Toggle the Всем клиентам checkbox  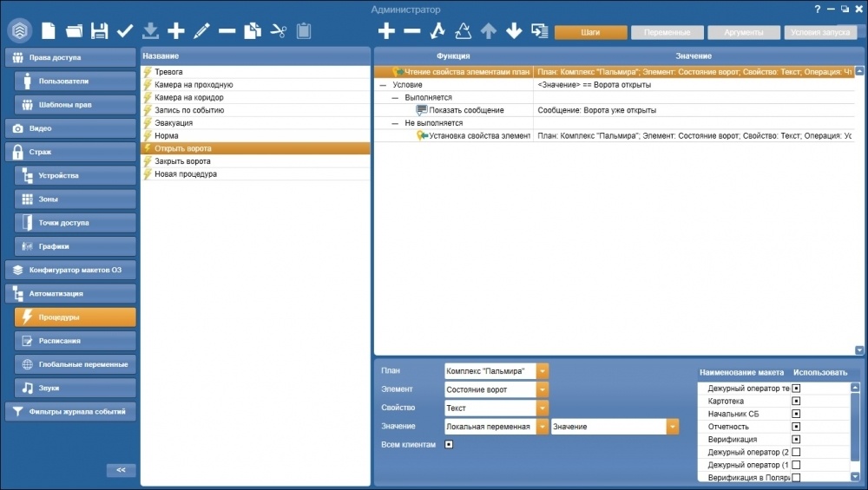click(449, 445)
